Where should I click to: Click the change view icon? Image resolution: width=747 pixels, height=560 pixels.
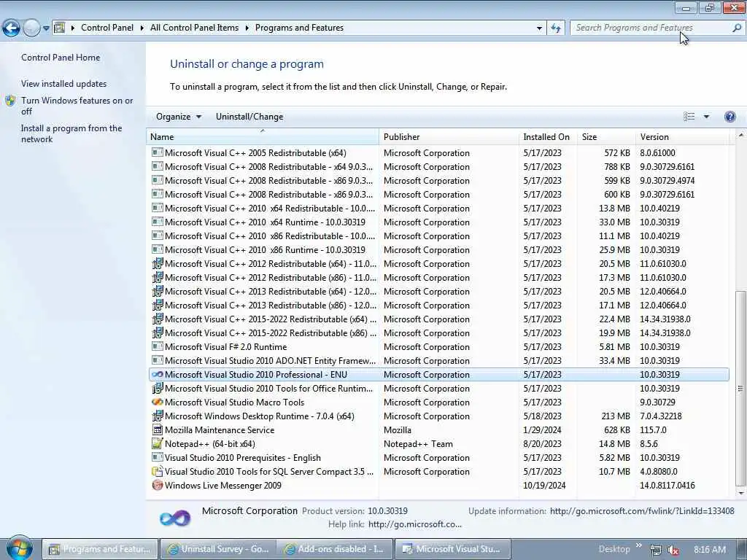pyautogui.click(x=689, y=117)
